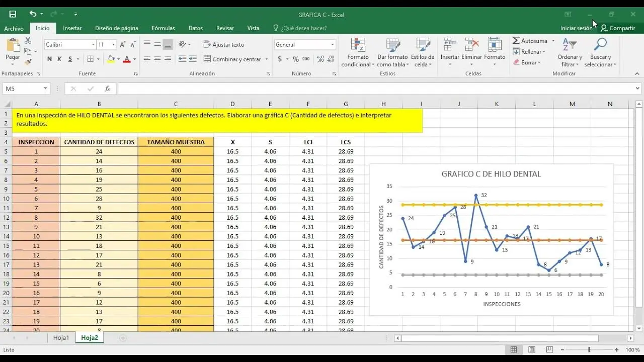Viewport: 644px width, 362px height.
Task: Click the Ordenar y filtrar icon
Action: (x=570, y=45)
